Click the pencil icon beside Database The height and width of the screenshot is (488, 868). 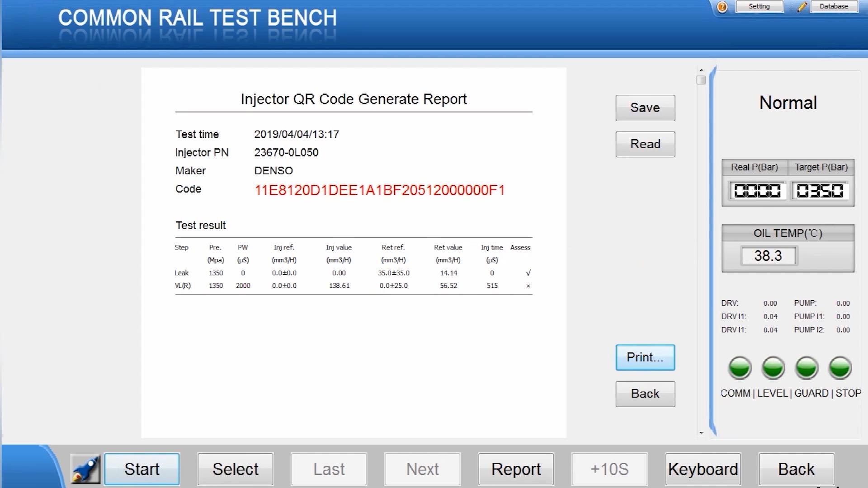(802, 7)
